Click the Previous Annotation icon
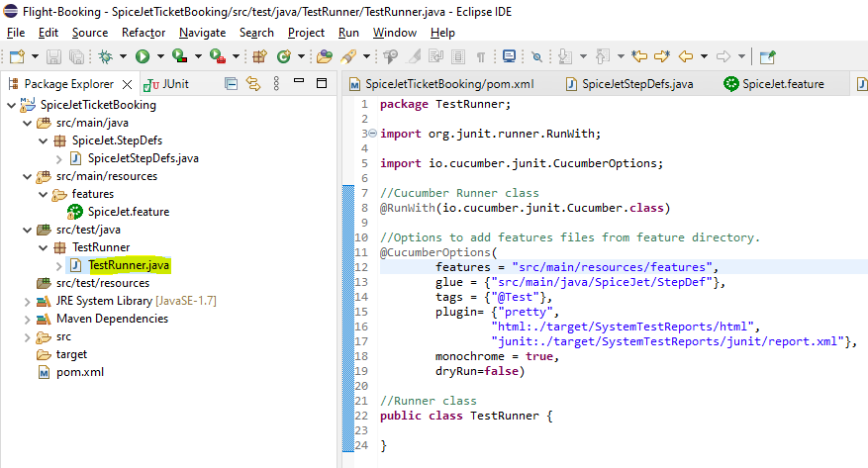The image size is (868, 468). (603, 56)
